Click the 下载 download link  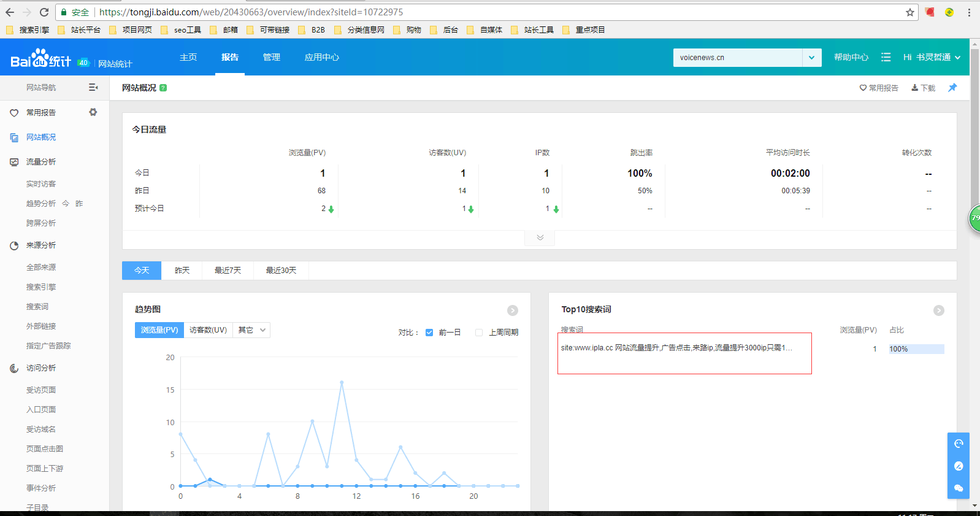click(923, 88)
